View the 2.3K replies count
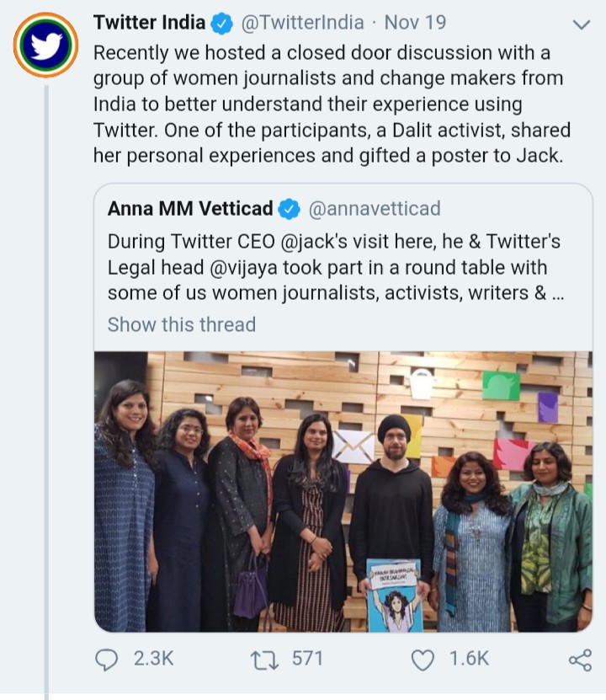This screenshot has height=700, width=606. coord(153,660)
